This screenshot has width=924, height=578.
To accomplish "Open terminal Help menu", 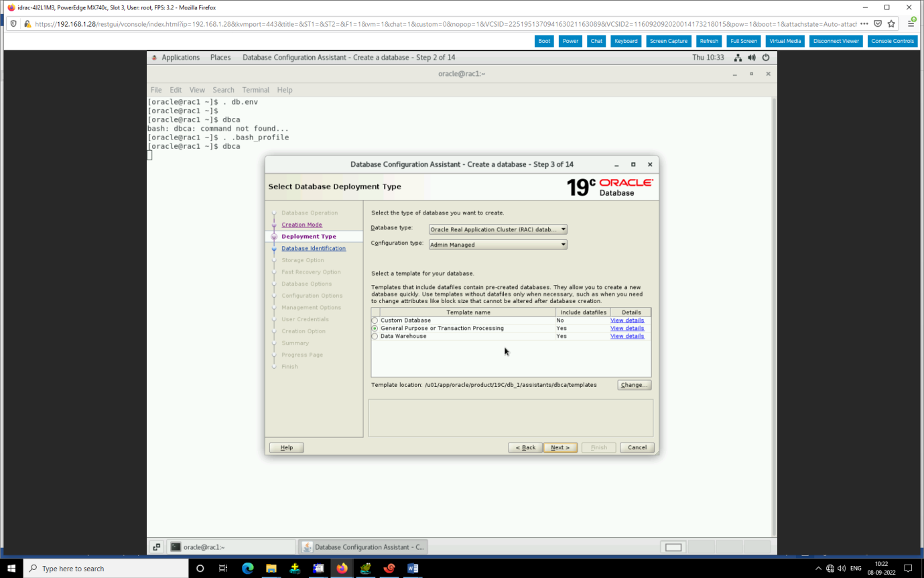I will click(285, 90).
